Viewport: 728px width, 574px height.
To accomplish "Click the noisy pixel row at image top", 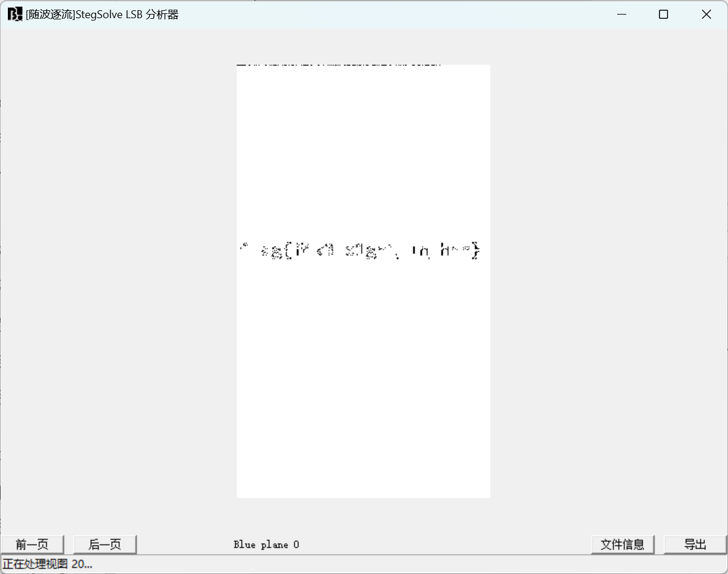I will [x=339, y=63].
